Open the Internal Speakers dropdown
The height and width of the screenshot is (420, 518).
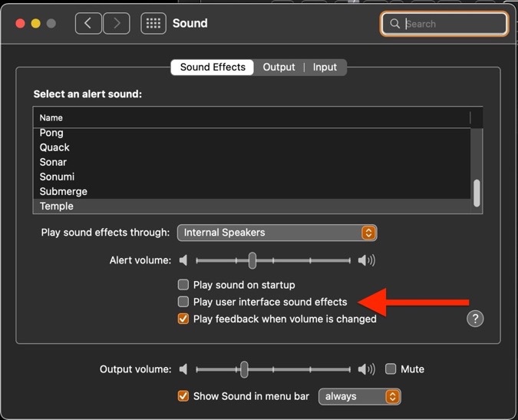coord(276,233)
